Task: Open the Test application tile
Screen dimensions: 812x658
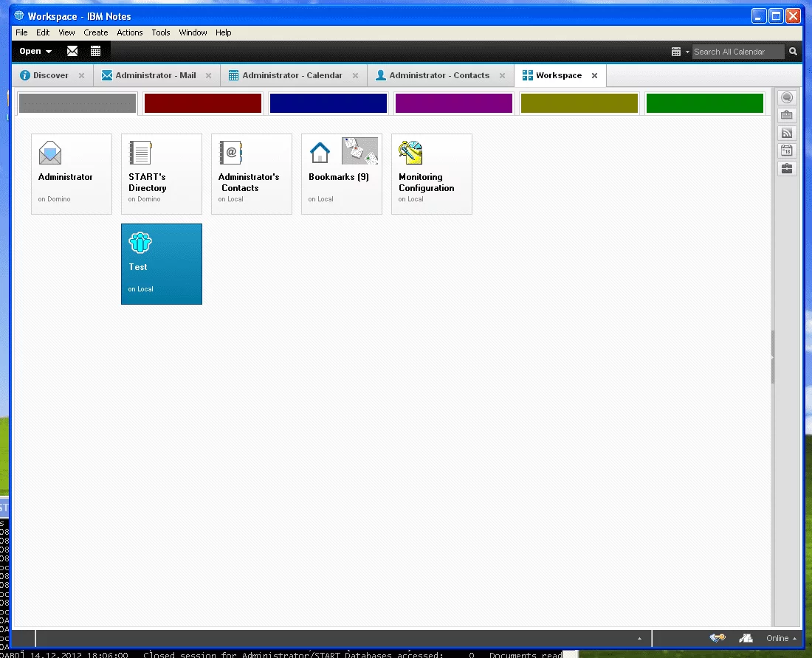Action: coord(161,263)
